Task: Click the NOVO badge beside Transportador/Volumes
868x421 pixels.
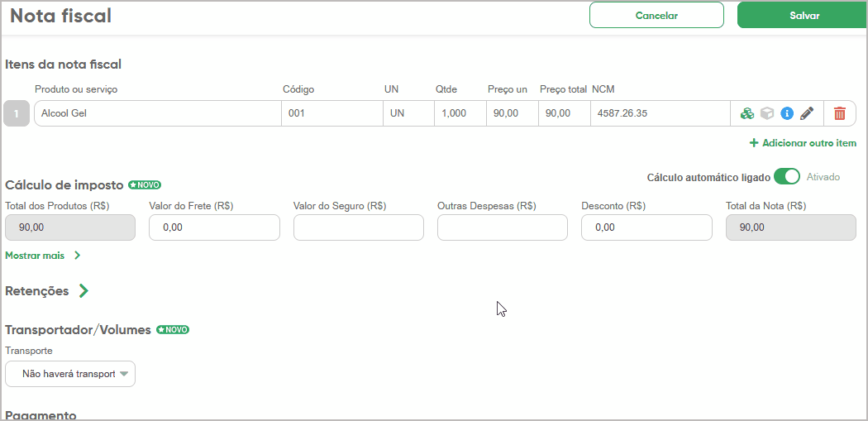Action: point(173,329)
